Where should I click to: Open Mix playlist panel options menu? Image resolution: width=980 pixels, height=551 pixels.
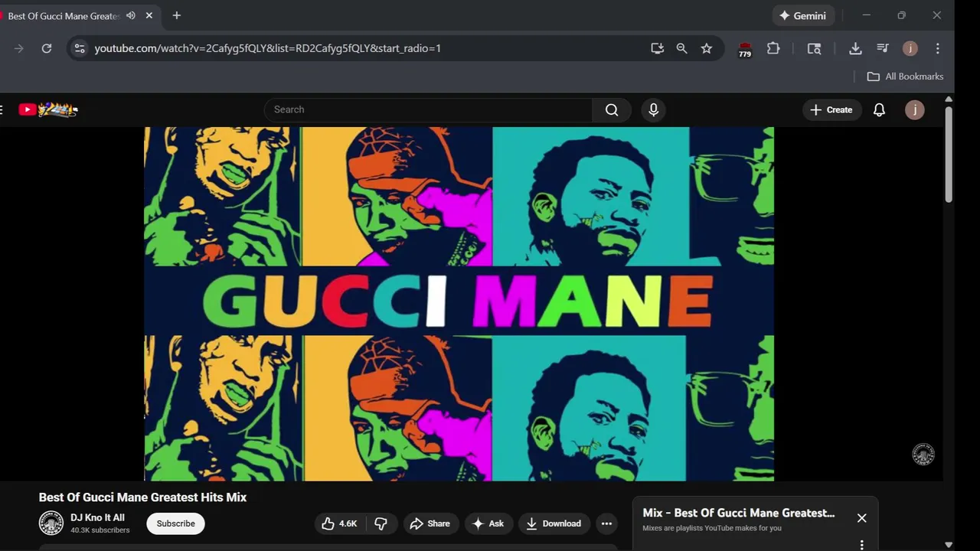861,545
